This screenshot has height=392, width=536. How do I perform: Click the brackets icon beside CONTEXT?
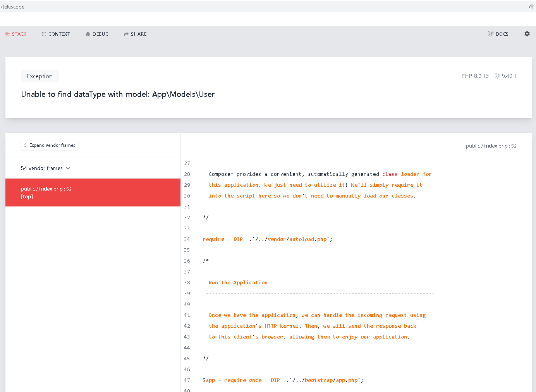(43, 34)
